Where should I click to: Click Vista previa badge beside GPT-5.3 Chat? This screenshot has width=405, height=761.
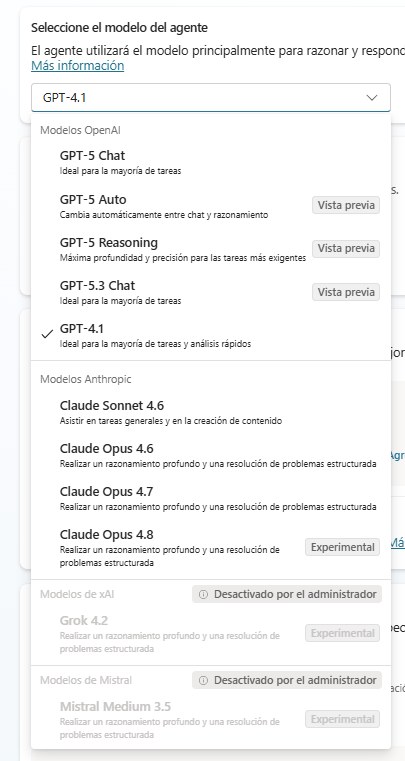click(x=346, y=292)
